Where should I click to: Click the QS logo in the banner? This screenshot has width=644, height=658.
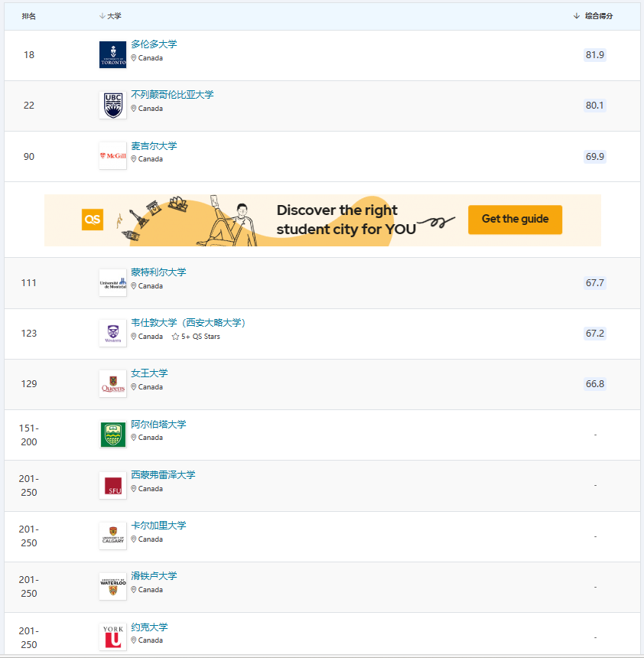point(93,220)
